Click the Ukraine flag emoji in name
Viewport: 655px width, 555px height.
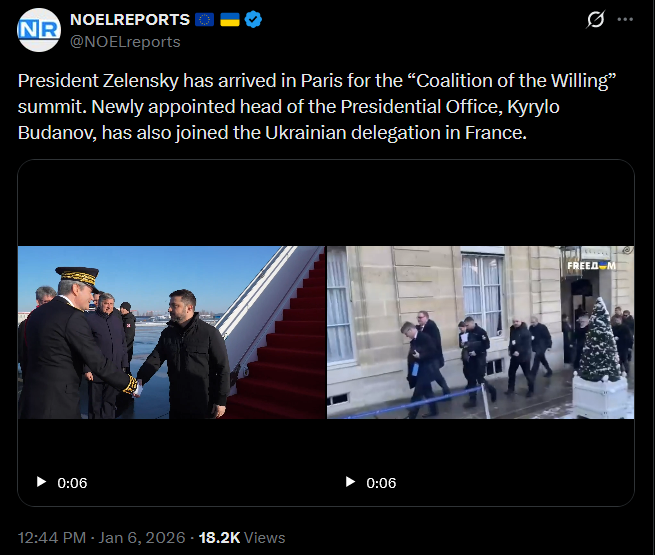click(230, 20)
